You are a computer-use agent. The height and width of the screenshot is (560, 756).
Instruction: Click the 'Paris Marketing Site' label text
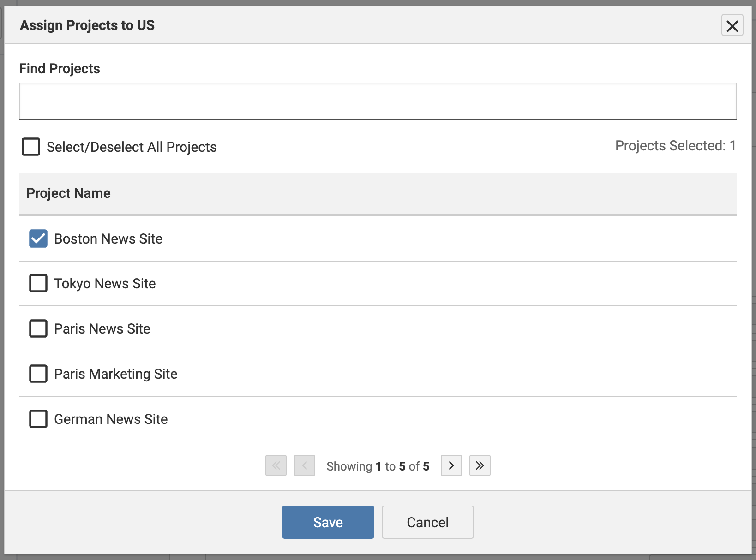coord(116,374)
